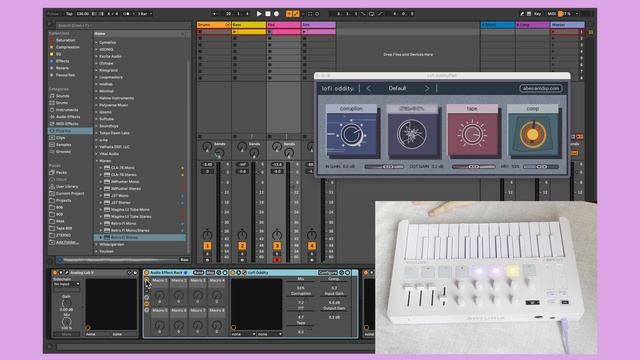Select the Magma Lil Tube Mono plug-in

click(x=130, y=209)
